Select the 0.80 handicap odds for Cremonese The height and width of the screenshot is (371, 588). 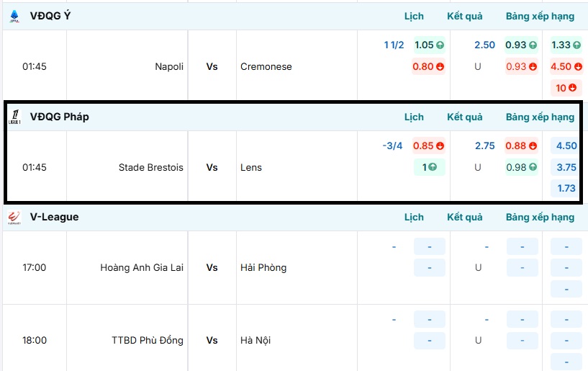(x=429, y=66)
